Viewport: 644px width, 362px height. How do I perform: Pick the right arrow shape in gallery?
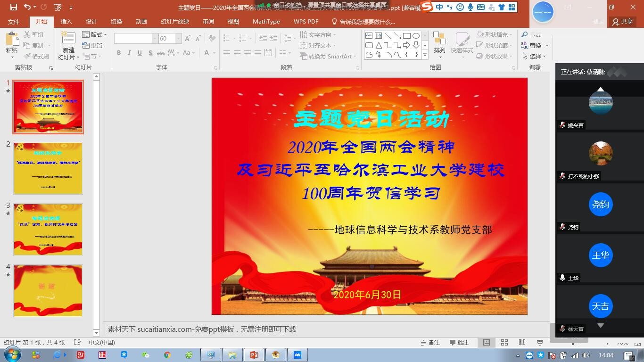406,45
